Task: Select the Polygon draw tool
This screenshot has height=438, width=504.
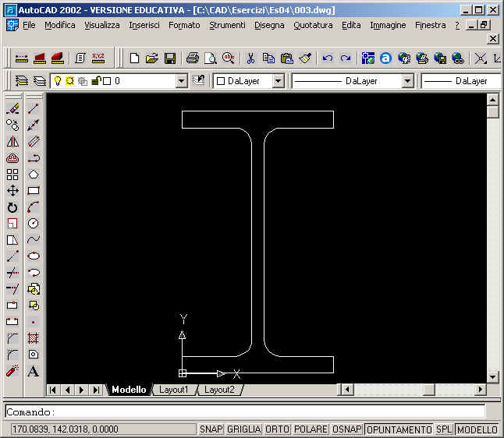Action: 34,175
